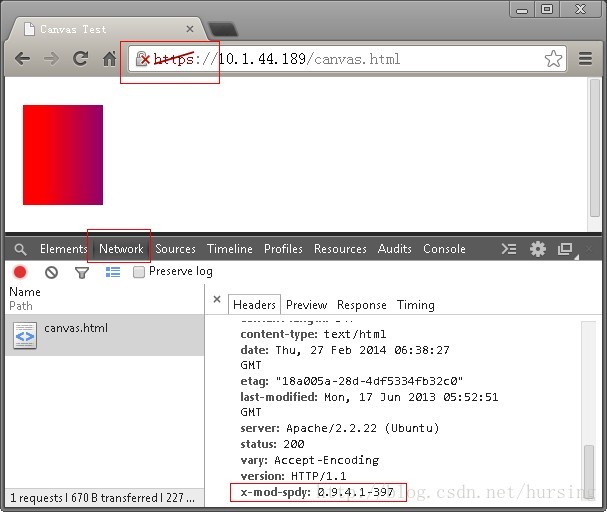Viewport: 607px width, 512px height.
Task: Open the Timeline panel
Action: 230,249
